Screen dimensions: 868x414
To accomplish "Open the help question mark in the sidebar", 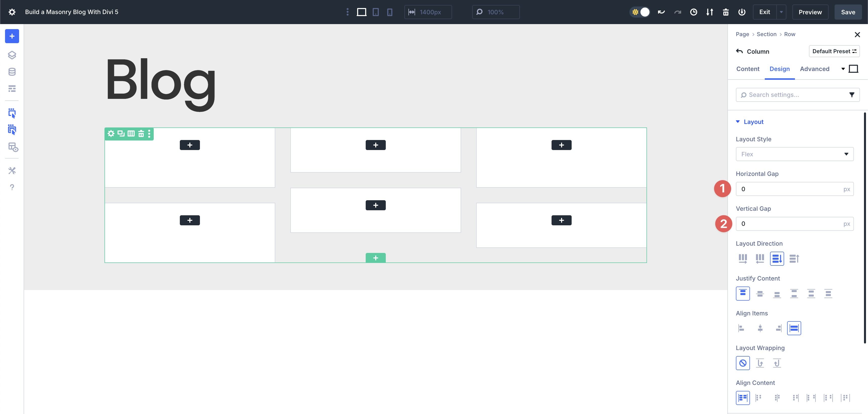I will click(x=12, y=187).
